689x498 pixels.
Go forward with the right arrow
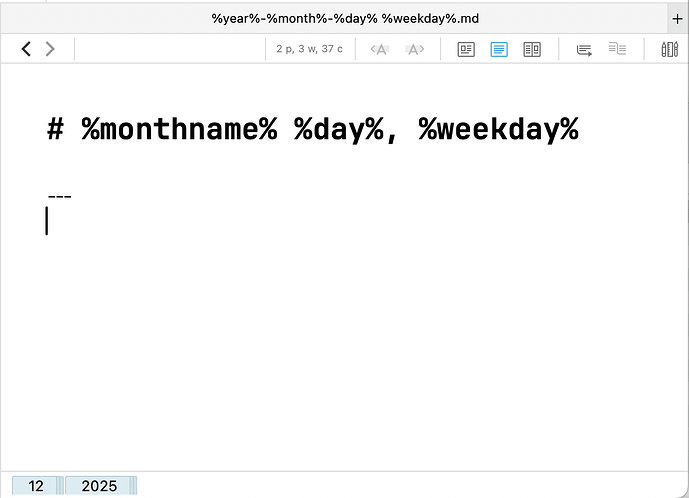tap(50, 49)
